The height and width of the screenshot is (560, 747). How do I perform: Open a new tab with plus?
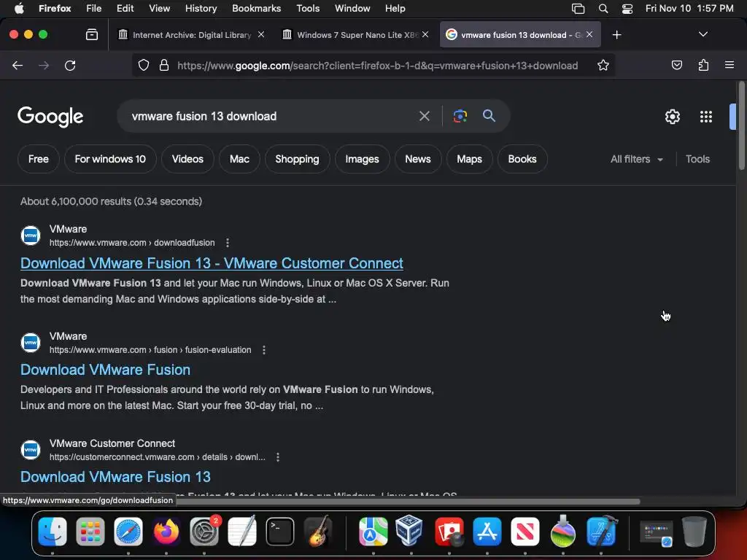(617, 35)
